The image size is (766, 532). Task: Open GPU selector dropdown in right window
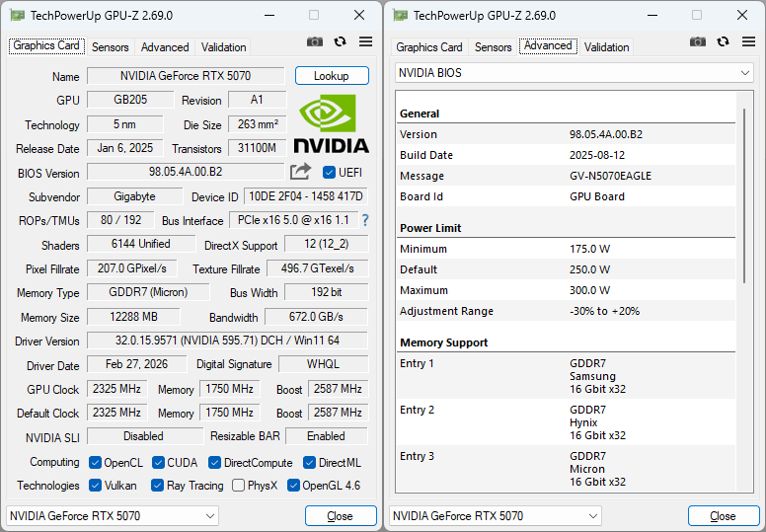[x=495, y=516]
